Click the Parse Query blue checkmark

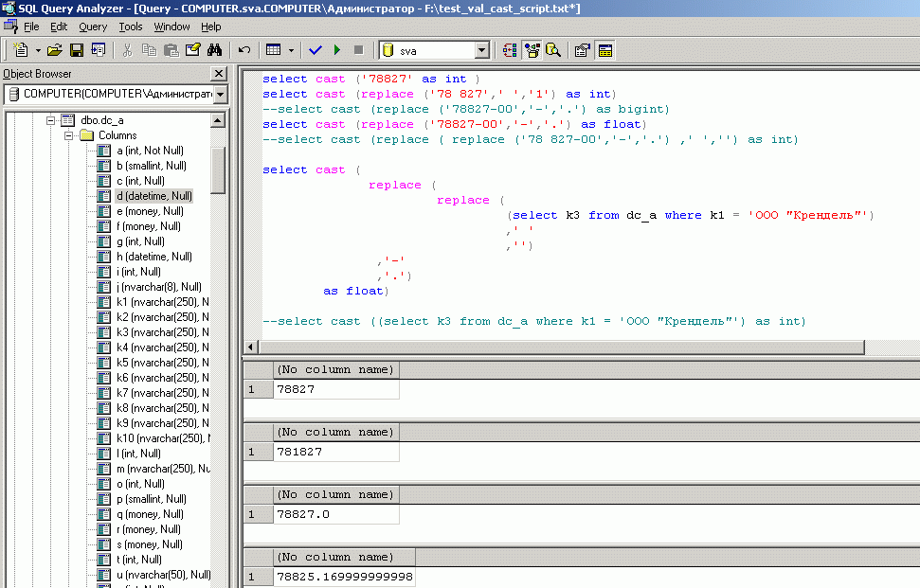(x=316, y=50)
